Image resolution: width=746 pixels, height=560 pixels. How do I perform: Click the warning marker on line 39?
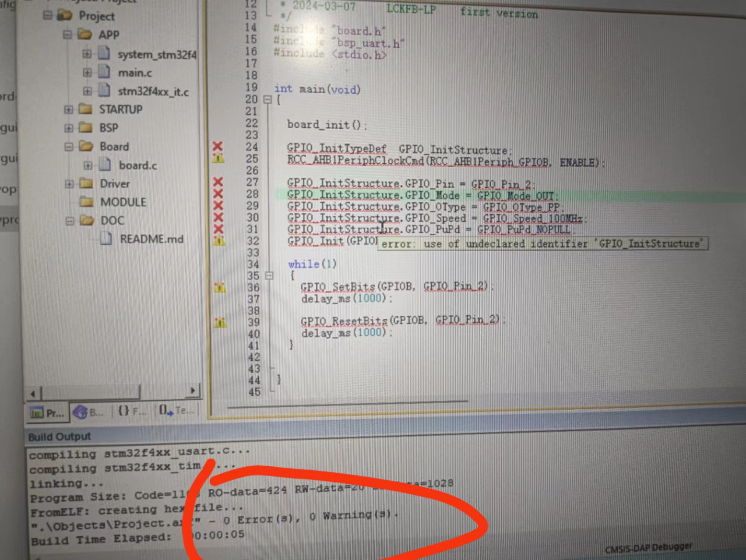pyautogui.click(x=220, y=323)
